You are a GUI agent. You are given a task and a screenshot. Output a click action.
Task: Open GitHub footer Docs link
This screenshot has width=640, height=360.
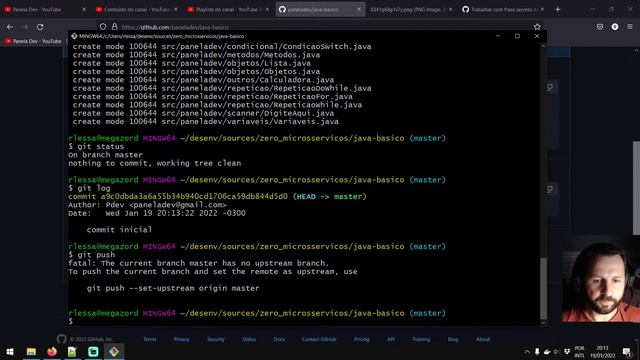[x=279, y=339]
